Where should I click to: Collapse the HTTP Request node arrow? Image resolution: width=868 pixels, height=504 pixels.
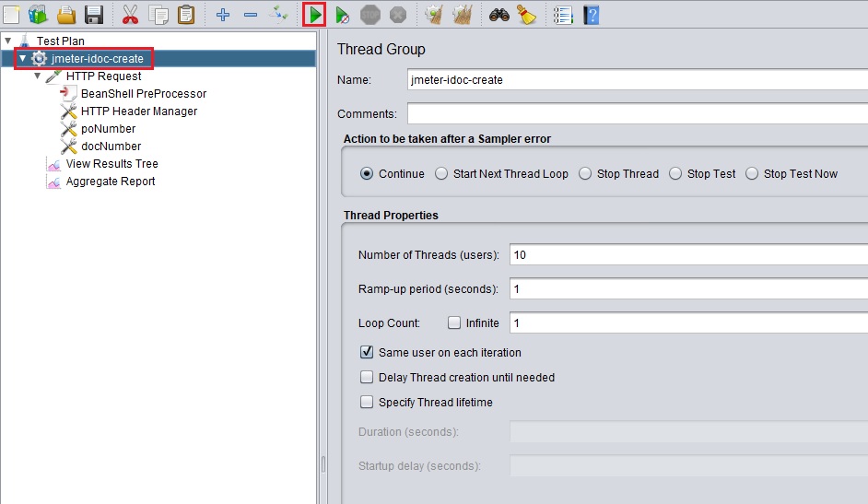(38, 76)
